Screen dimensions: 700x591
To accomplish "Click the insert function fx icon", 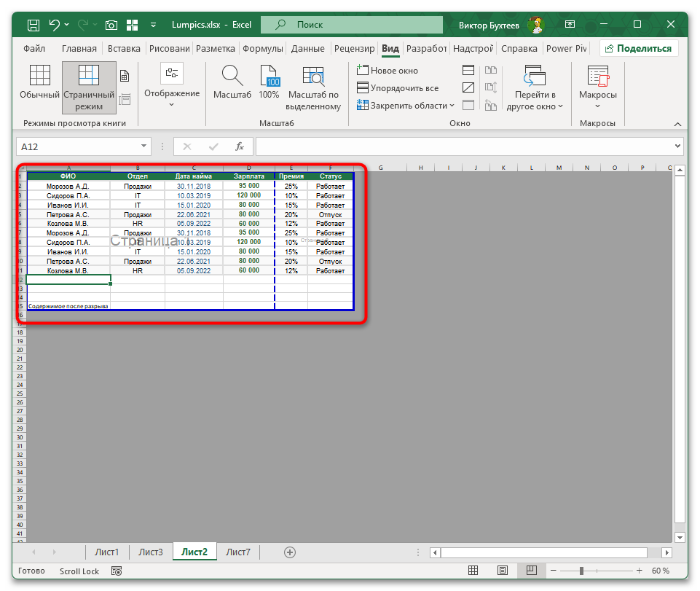I will 239,146.
